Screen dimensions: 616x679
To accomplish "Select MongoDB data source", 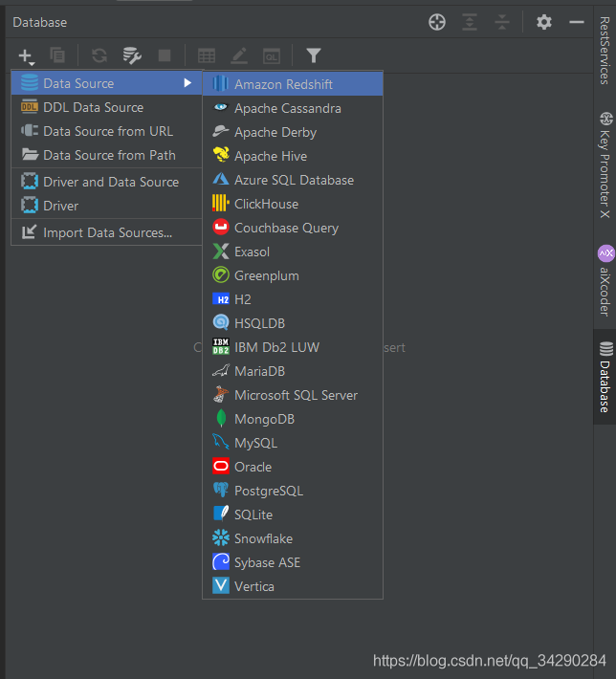I will tap(293, 419).
